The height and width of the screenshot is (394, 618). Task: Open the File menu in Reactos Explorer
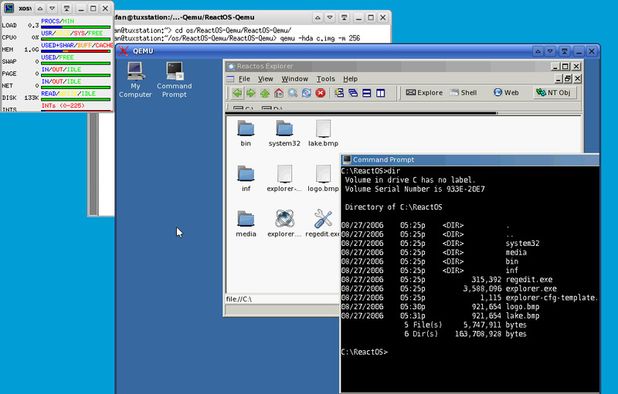point(244,79)
